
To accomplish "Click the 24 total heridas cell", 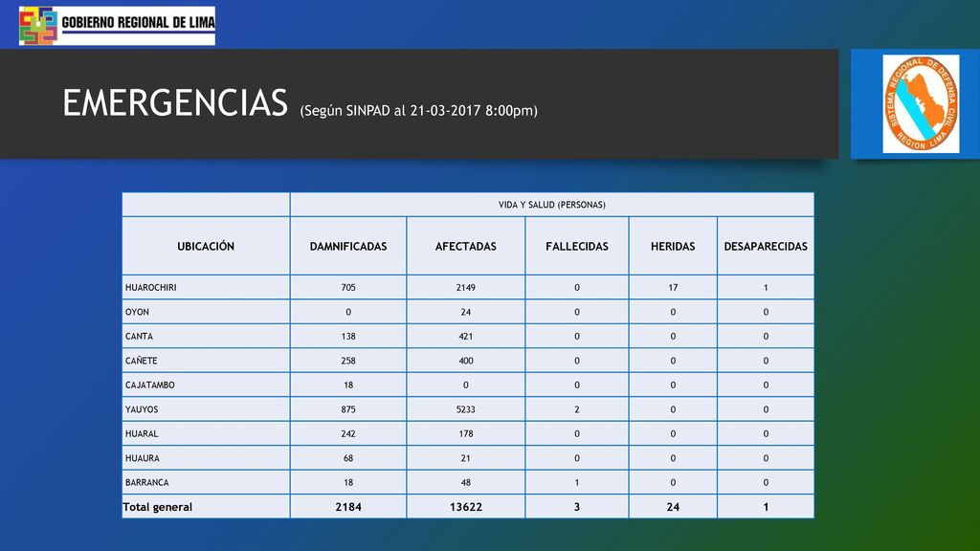I will pyautogui.click(x=673, y=507).
